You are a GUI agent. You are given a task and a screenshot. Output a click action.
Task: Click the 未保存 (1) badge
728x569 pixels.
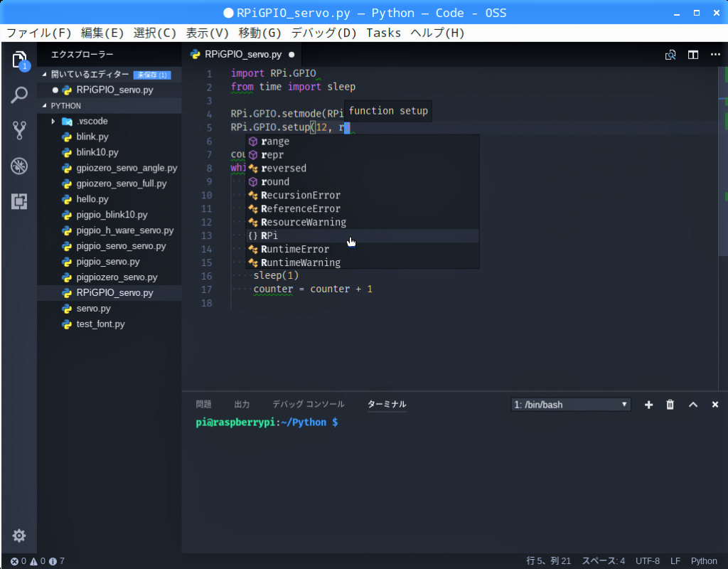tap(152, 75)
